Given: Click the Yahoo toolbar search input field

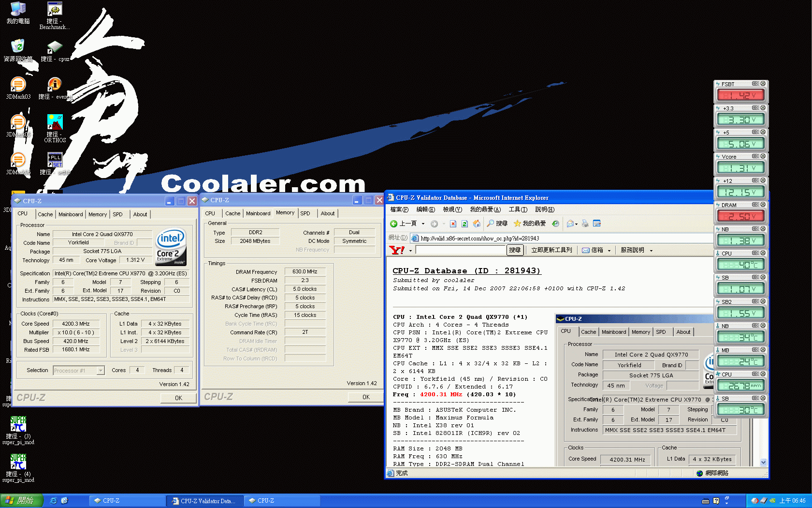Looking at the screenshot, I should [x=460, y=250].
